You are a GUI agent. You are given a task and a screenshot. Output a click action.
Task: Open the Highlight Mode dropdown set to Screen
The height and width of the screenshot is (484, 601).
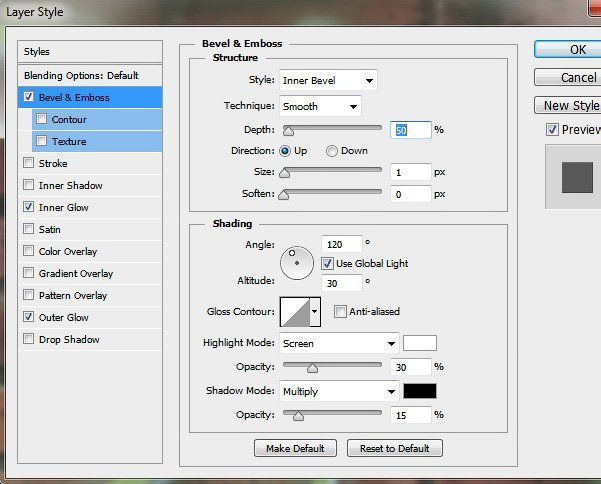pyautogui.click(x=340, y=343)
